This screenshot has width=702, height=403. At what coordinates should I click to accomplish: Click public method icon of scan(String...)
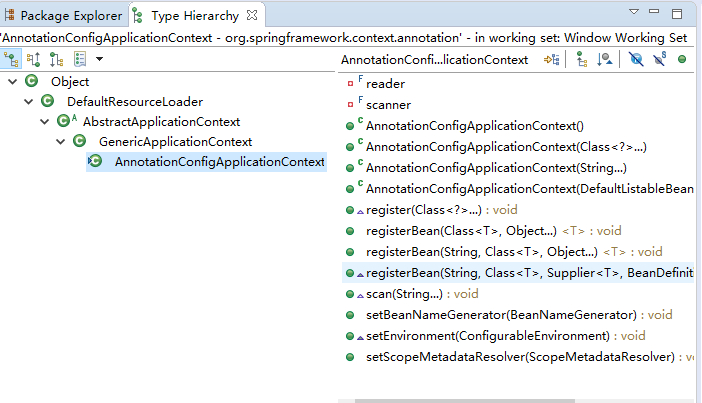(x=350, y=294)
